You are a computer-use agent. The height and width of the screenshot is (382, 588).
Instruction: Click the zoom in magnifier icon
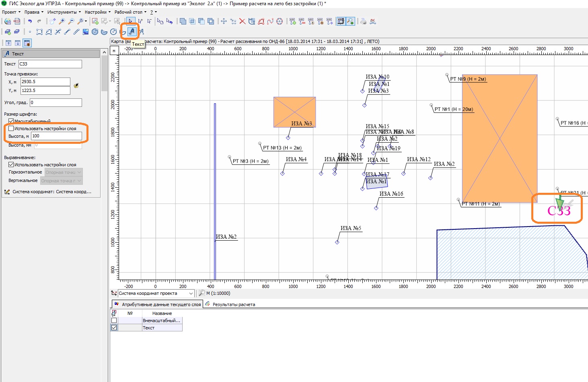pyautogui.click(x=62, y=21)
